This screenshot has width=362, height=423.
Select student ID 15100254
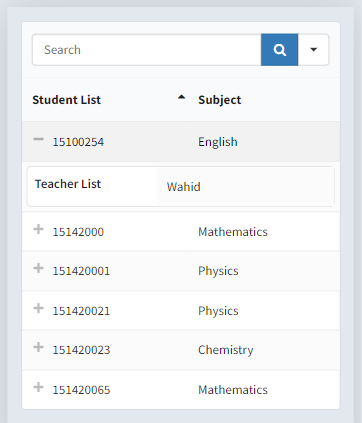click(78, 142)
